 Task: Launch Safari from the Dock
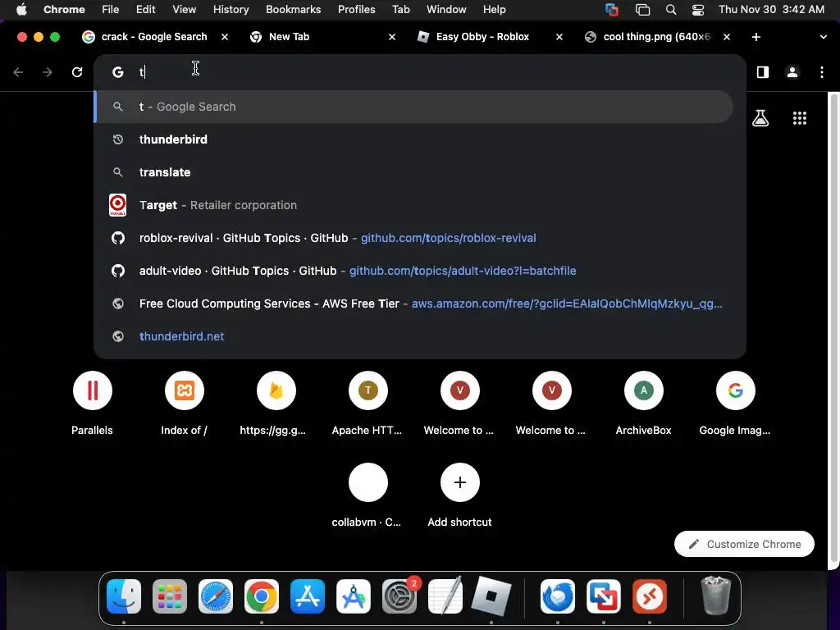tap(216, 596)
